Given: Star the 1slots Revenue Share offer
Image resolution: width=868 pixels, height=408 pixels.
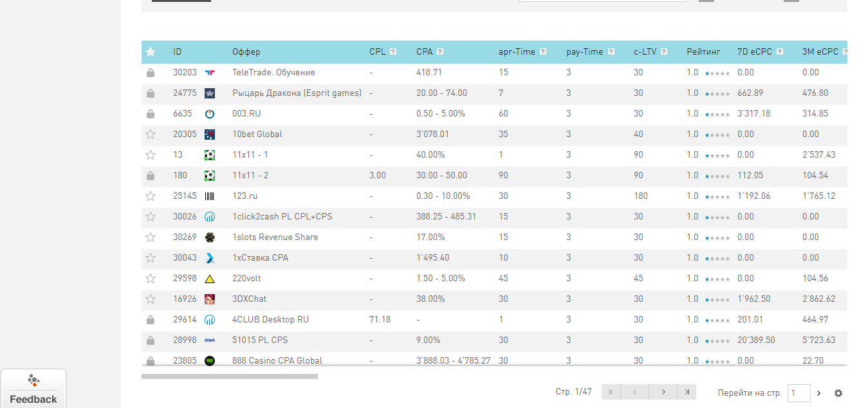Looking at the screenshot, I should [151, 237].
